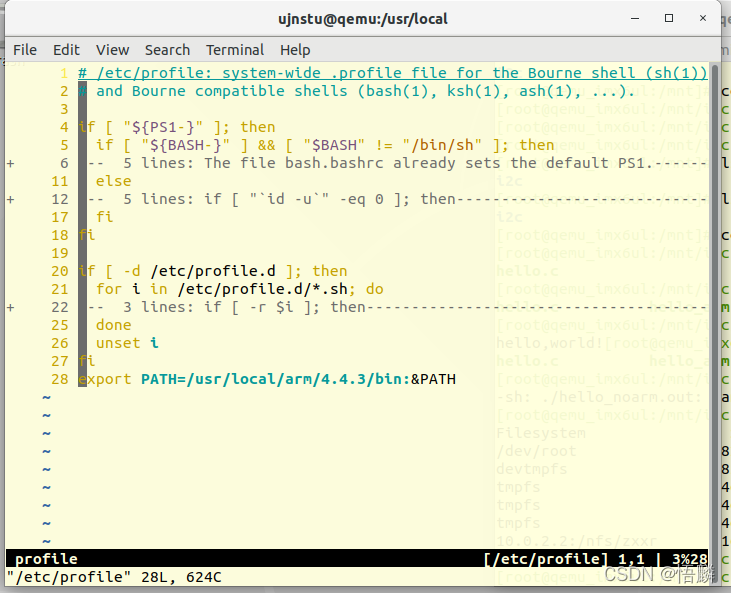This screenshot has width=731, height=593.
Task: Close the terminal window
Action: (703, 18)
